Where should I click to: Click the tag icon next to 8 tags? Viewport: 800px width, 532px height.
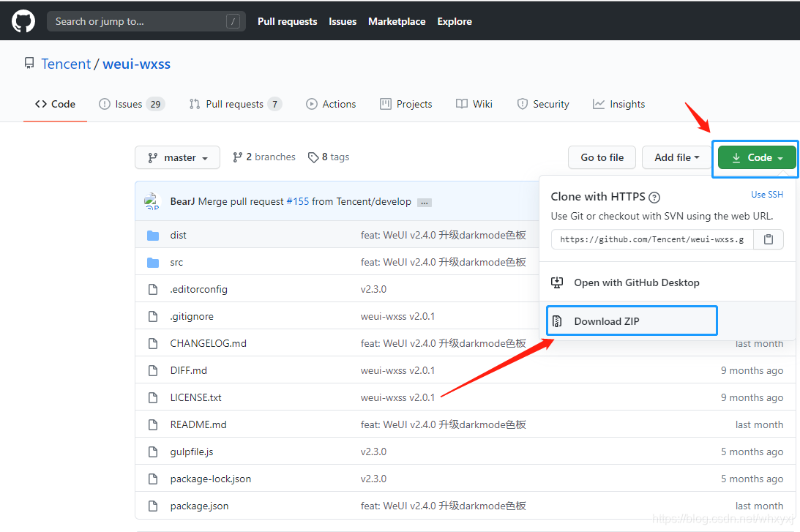(x=313, y=157)
